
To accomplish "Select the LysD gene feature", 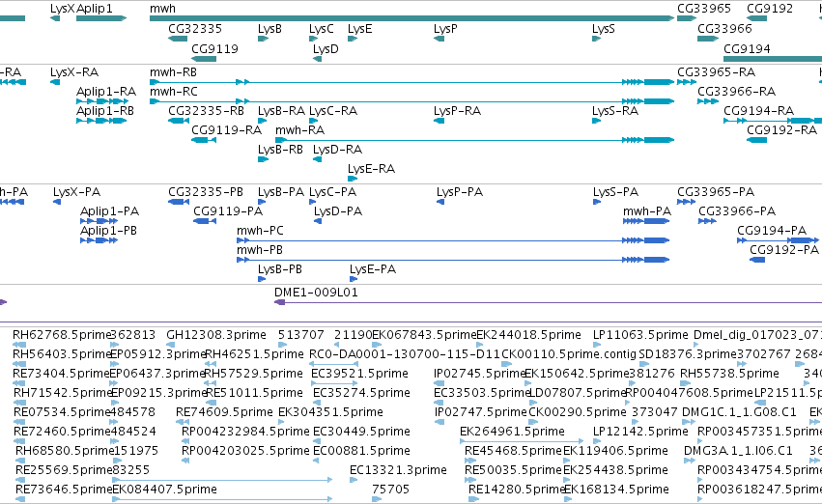I will (x=317, y=59).
